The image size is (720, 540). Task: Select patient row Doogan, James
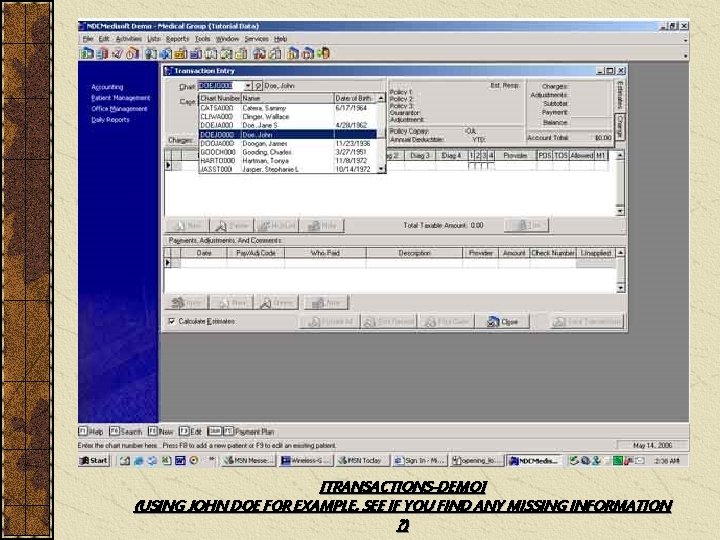pos(287,143)
